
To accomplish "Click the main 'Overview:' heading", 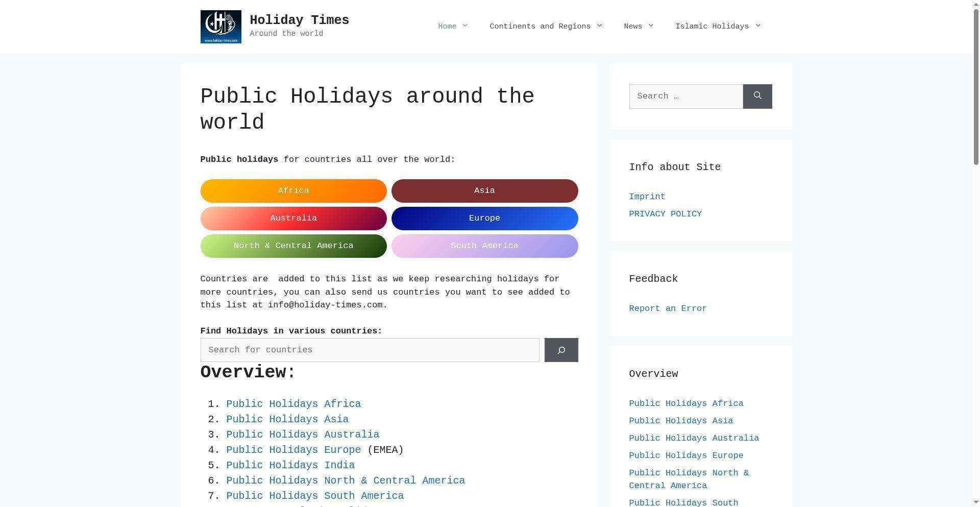I will (x=248, y=373).
